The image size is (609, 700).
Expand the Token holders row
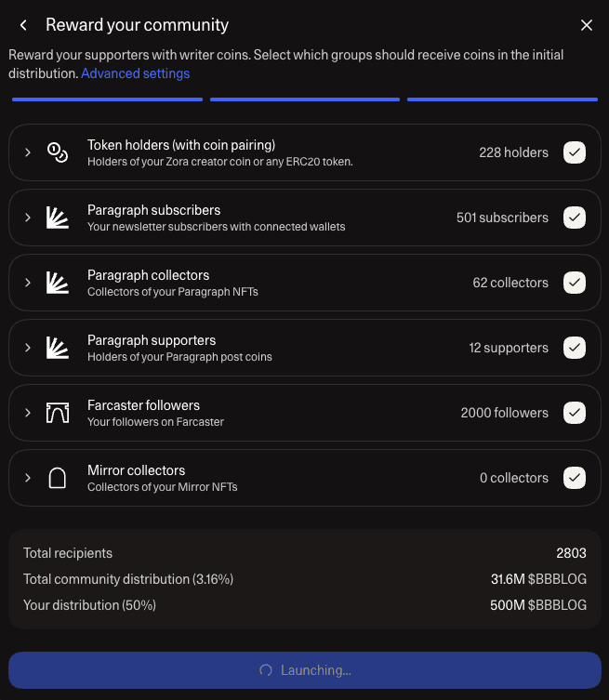[x=28, y=152]
